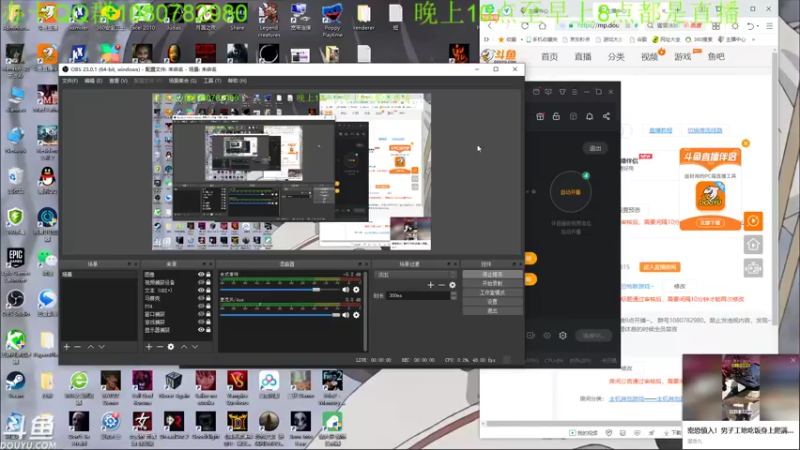Screen dimensions: 800x450
Task: Toggle lock on 图像 source
Action: [208, 274]
